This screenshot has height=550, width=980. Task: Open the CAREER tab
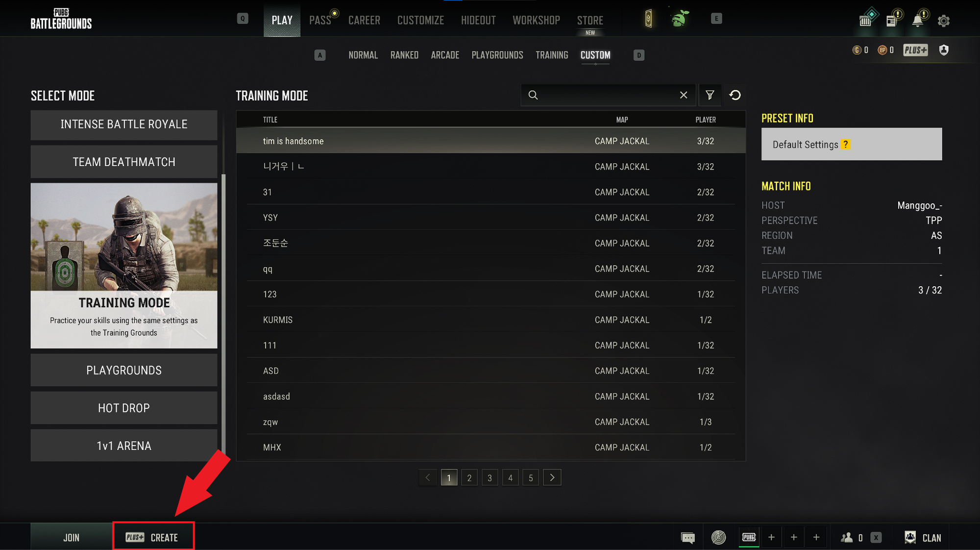(x=364, y=20)
